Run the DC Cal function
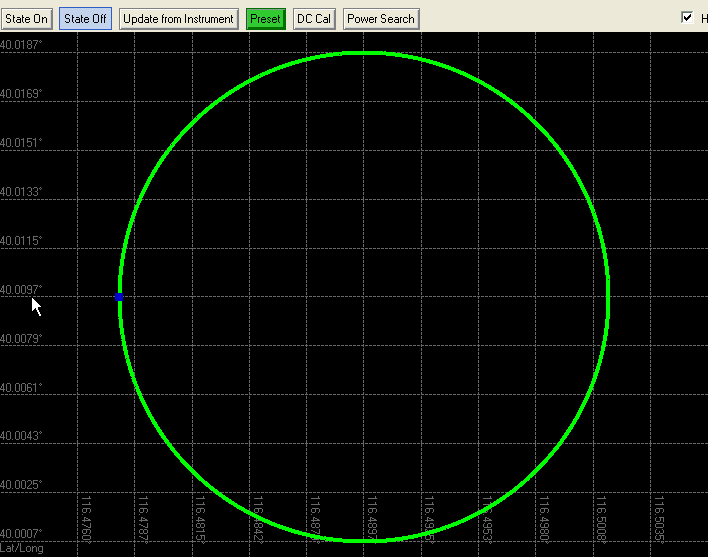Viewport: 708px width, 557px height. pyautogui.click(x=313, y=19)
